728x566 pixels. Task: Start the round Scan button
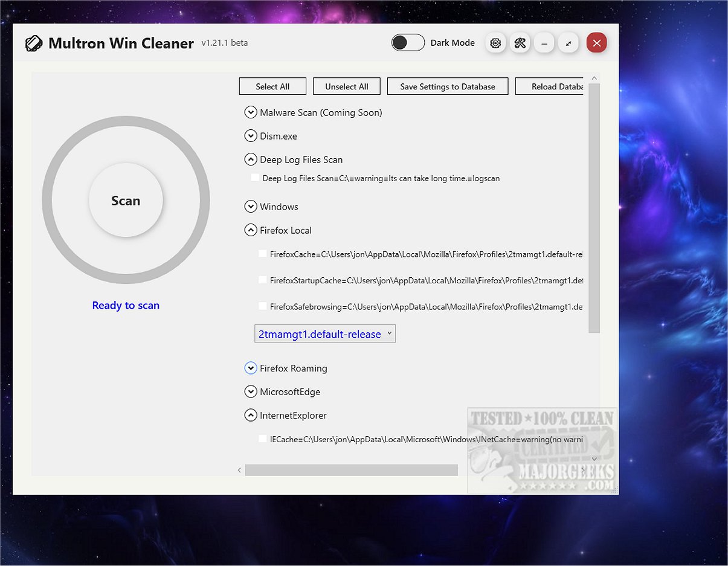(x=126, y=201)
